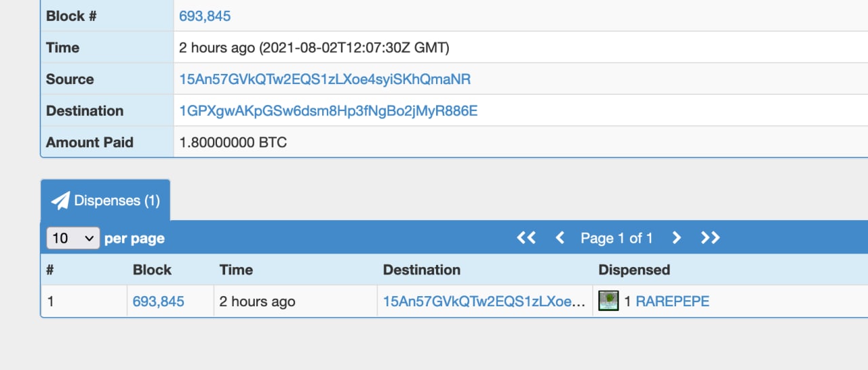Click the Time column header
Screen dimensions: 868x370
[x=236, y=270]
